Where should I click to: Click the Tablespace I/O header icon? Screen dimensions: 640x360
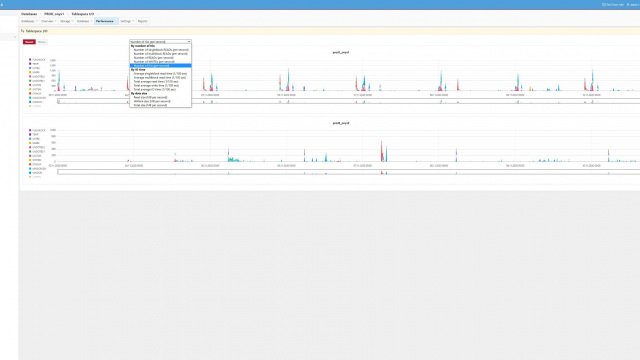pos(22,31)
